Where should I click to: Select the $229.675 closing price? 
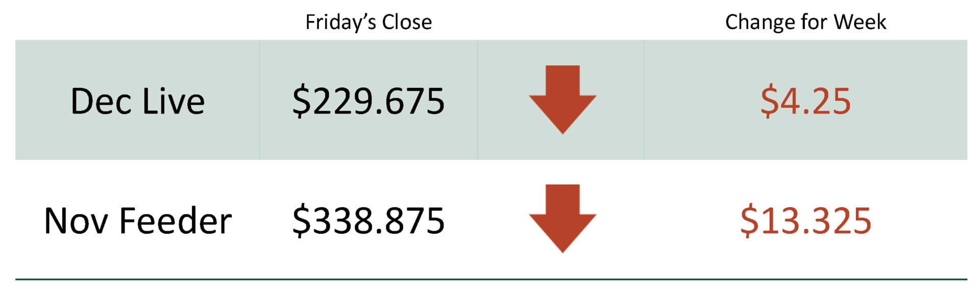point(368,101)
